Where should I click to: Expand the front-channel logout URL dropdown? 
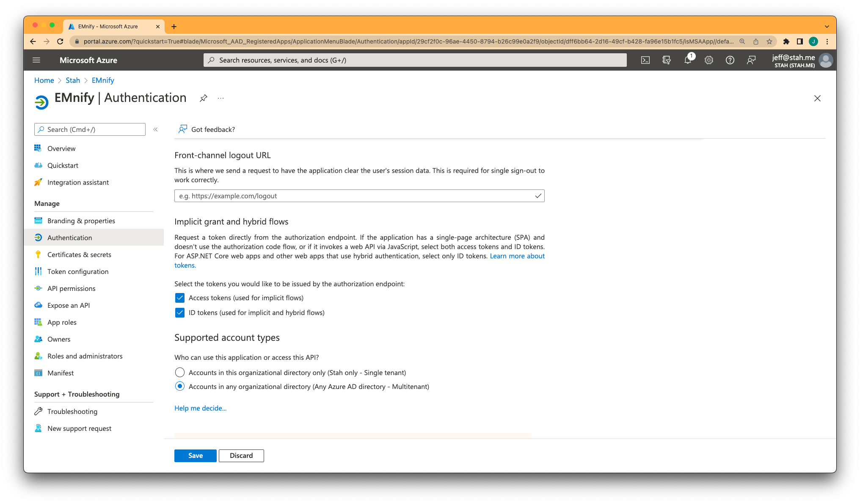click(x=537, y=196)
